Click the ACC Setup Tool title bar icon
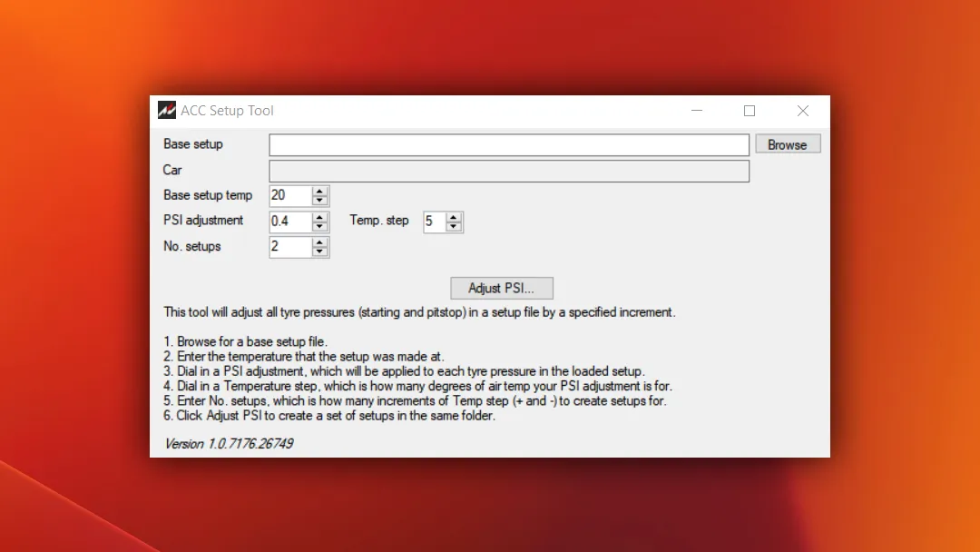 pos(166,111)
